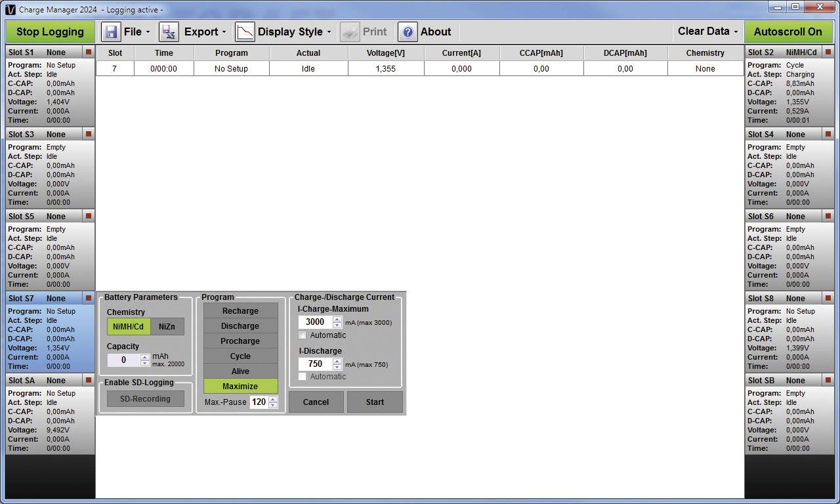Enable Automatic under I-Charge-Maximum
The height and width of the screenshot is (504, 840).
click(303, 335)
